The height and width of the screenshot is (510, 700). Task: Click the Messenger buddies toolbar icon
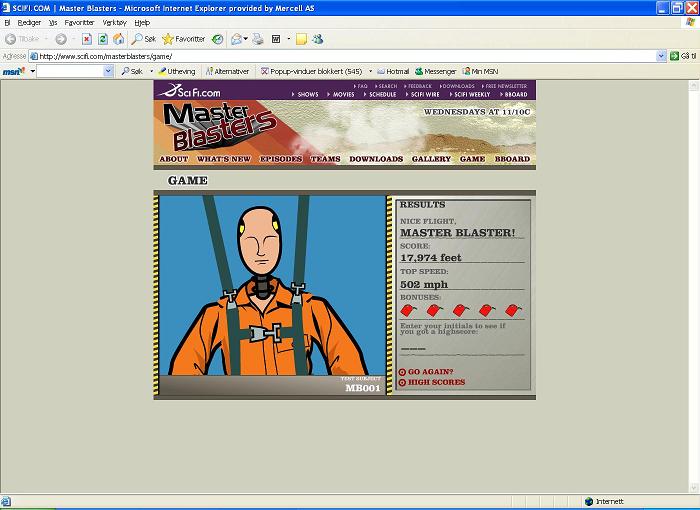[317, 39]
